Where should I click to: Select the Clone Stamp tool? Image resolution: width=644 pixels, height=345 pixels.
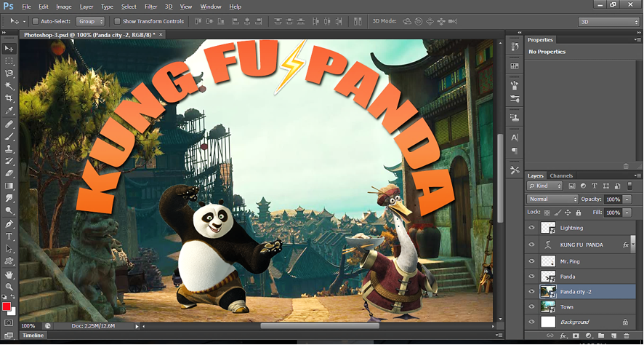(9, 149)
